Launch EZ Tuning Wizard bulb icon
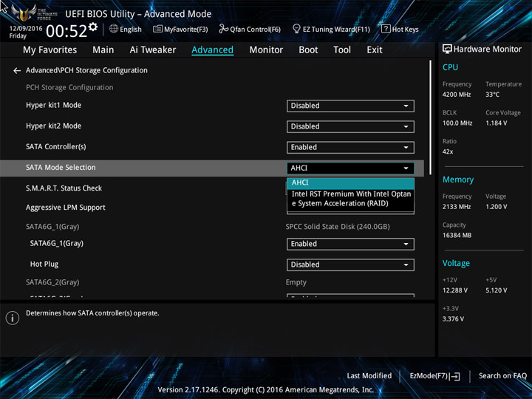Screen dimensions: 532x399 296,29
